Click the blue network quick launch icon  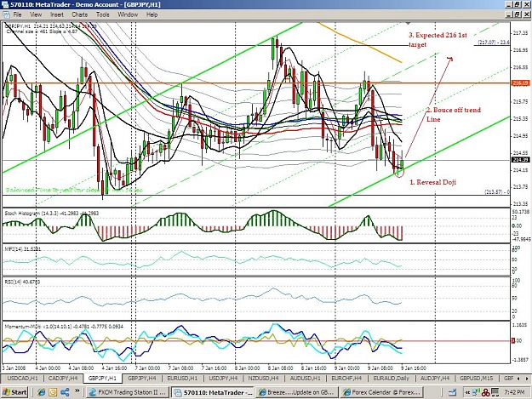(65, 392)
